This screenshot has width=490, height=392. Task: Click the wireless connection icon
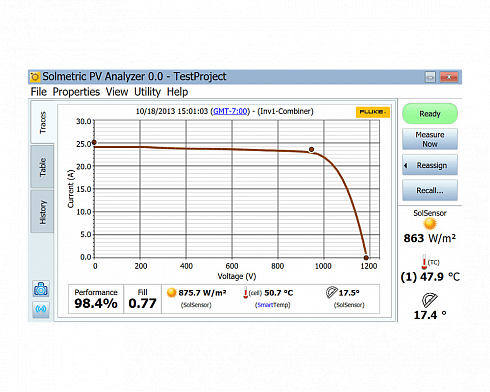pyautogui.click(x=41, y=309)
